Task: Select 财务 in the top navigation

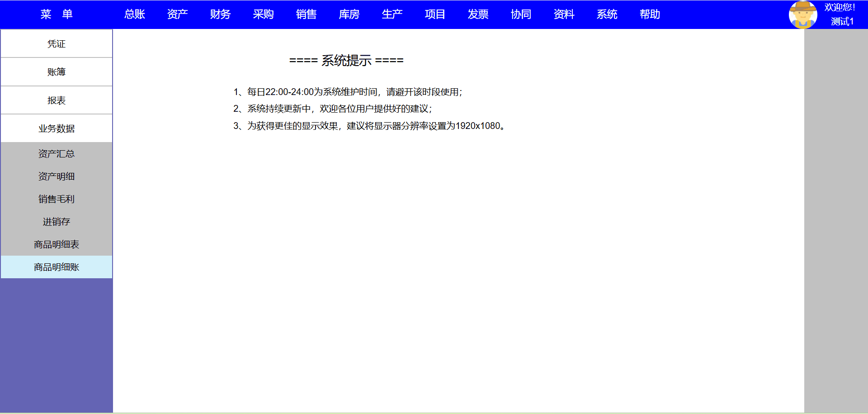Action: [220, 14]
